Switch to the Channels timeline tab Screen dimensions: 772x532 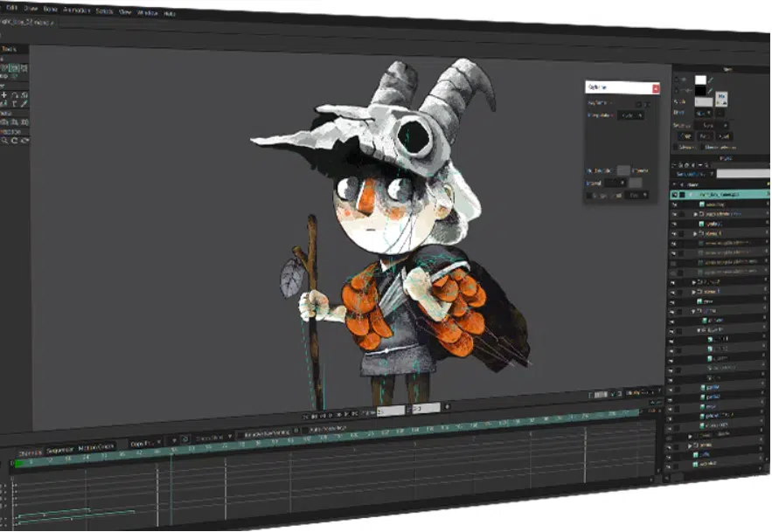point(30,453)
